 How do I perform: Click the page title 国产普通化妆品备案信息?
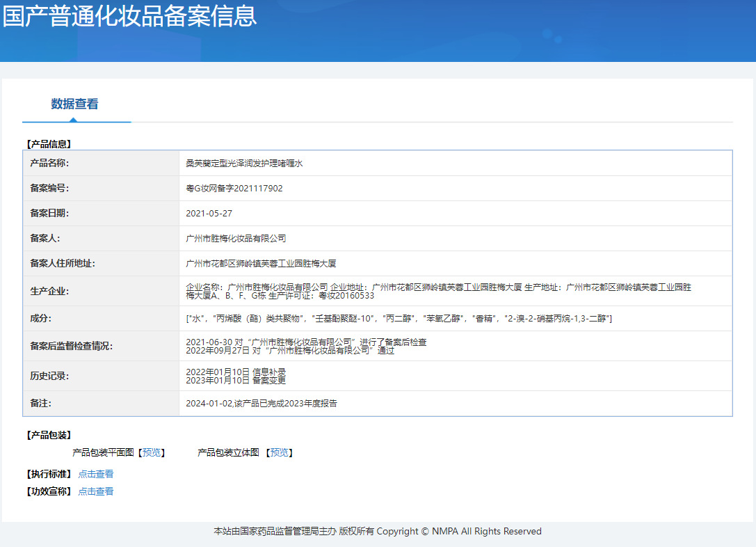point(129,15)
